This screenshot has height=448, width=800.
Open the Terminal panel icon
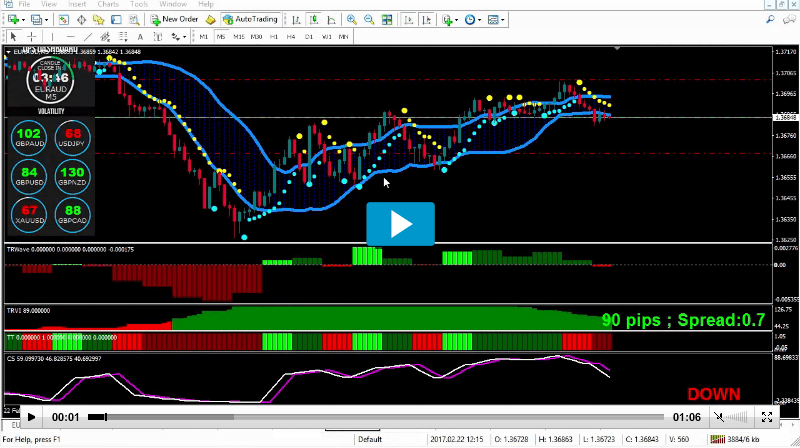(x=116, y=20)
